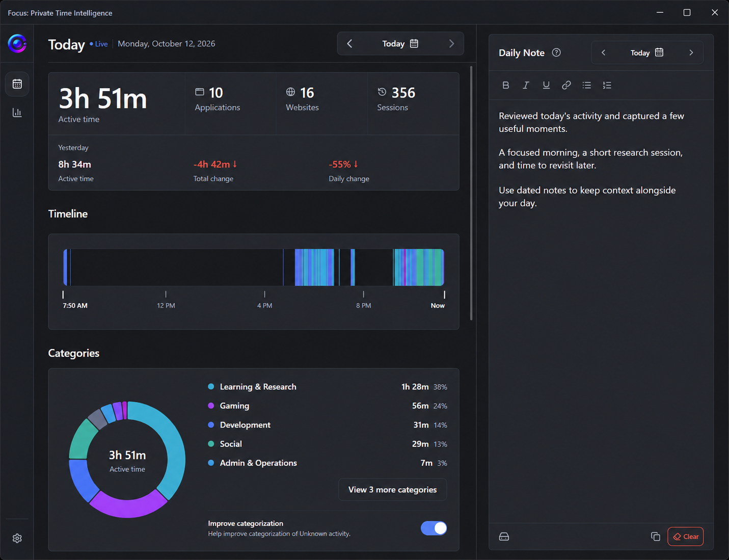The width and height of the screenshot is (729, 560).
Task: Click the 12 PM timeline marker
Action: click(166, 300)
